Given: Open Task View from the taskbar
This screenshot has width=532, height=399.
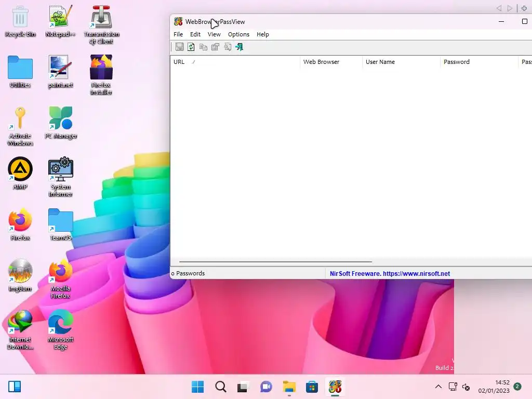Looking at the screenshot, I should [x=243, y=387].
